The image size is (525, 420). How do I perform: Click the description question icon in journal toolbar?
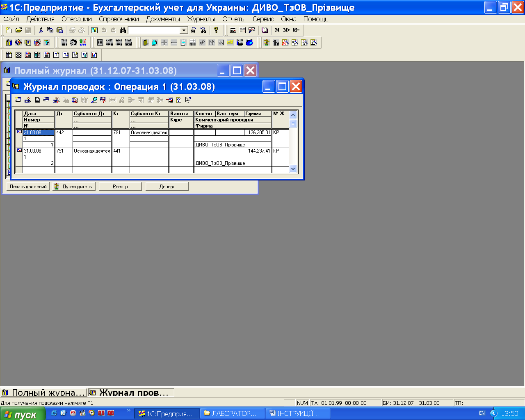tap(179, 100)
